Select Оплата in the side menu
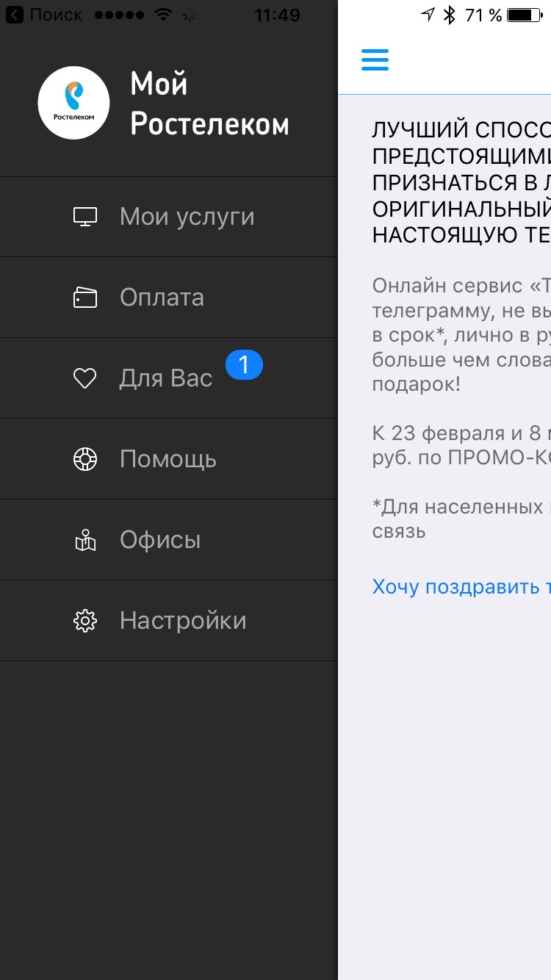This screenshot has width=551, height=980. point(162,298)
